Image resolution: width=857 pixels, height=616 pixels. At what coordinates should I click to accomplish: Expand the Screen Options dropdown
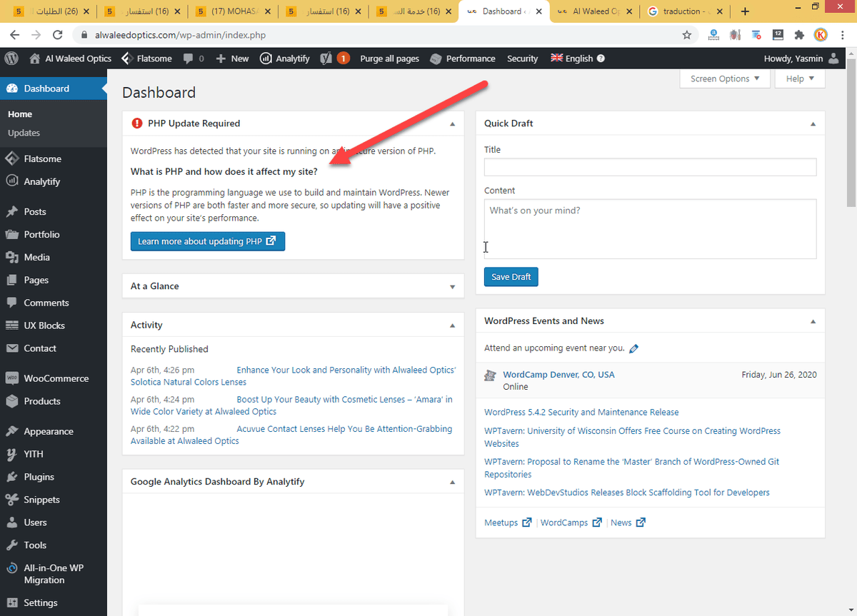(725, 79)
